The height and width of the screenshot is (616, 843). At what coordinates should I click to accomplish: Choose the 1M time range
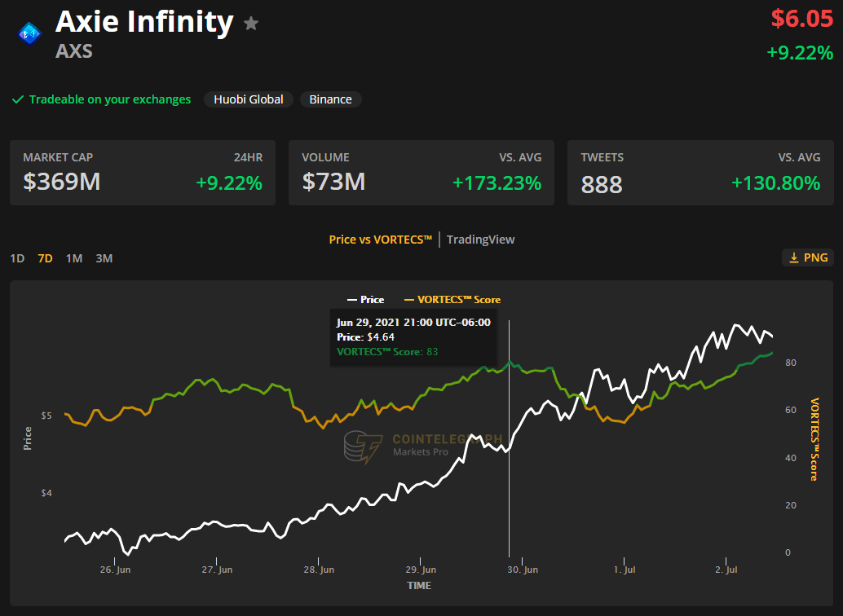point(74,258)
